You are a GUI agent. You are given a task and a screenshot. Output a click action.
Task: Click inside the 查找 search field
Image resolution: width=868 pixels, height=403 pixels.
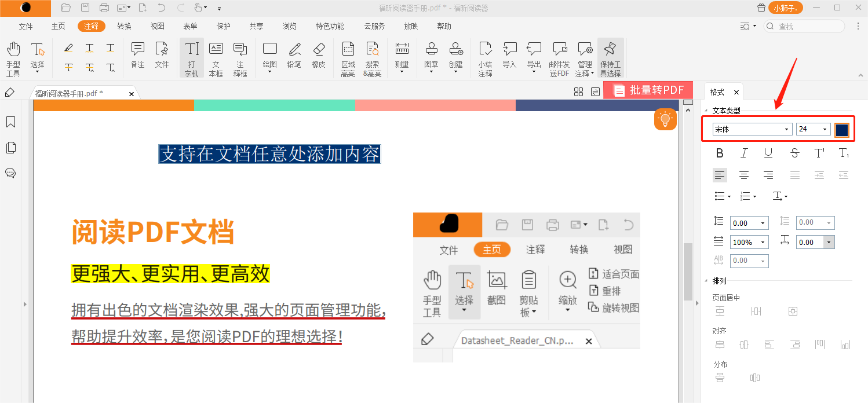tap(808, 26)
